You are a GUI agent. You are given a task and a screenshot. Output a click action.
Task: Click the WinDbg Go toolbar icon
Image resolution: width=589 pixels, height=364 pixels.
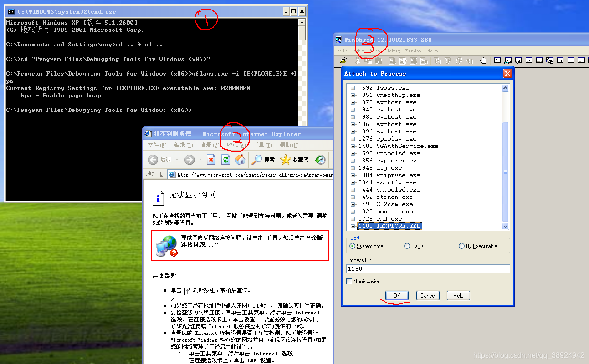[x=392, y=61]
